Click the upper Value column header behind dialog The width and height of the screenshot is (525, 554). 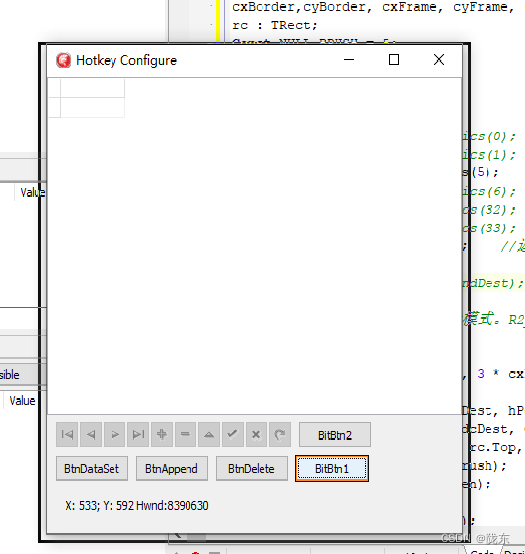coord(33,193)
